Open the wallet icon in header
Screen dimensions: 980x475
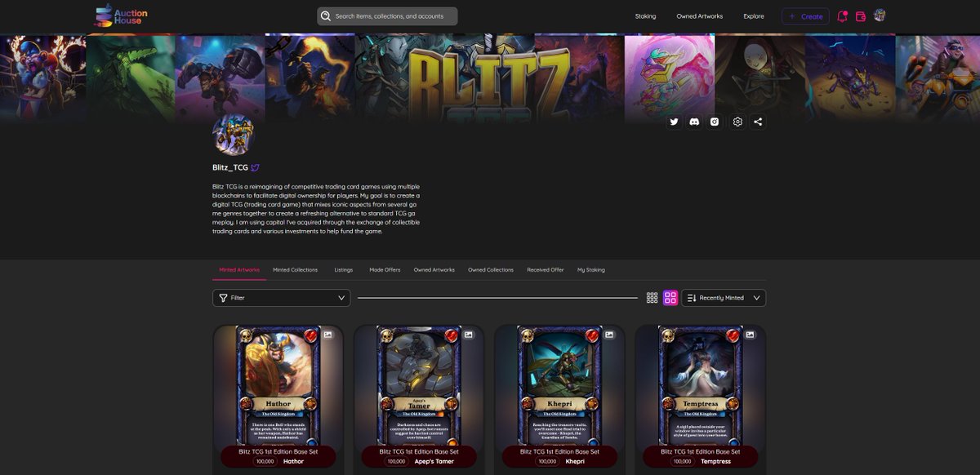pos(861,16)
